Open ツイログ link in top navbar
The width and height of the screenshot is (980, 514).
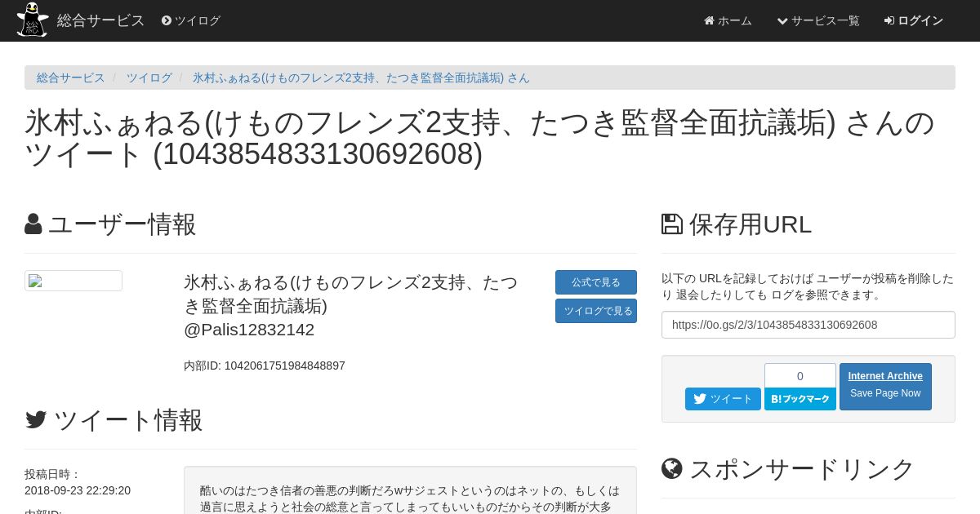tap(191, 20)
